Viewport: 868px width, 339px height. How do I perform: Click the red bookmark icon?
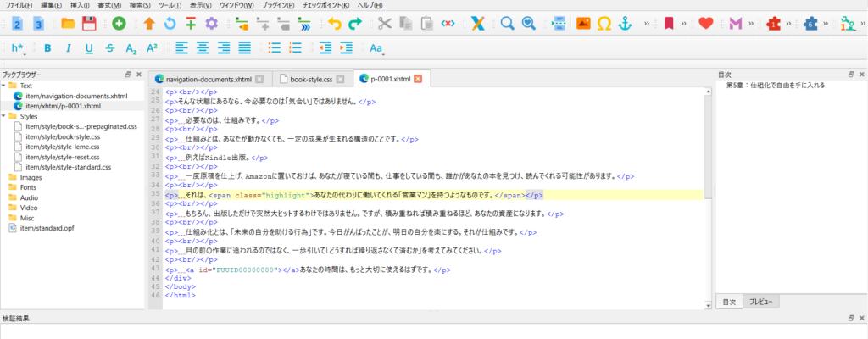pyautogui.click(x=669, y=24)
